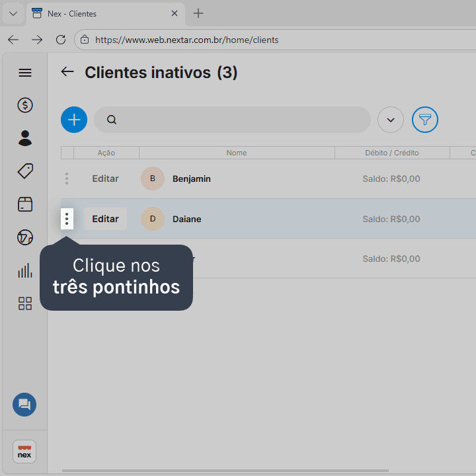Screen dimensions: 476x476
Task: Click Daiane's avatar with letter D
Action: click(x=153, y=219)
